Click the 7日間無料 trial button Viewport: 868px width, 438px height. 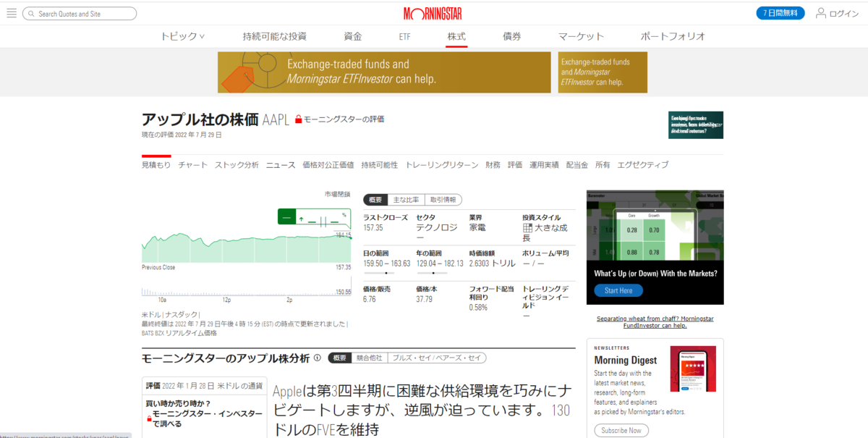(780, 13)
